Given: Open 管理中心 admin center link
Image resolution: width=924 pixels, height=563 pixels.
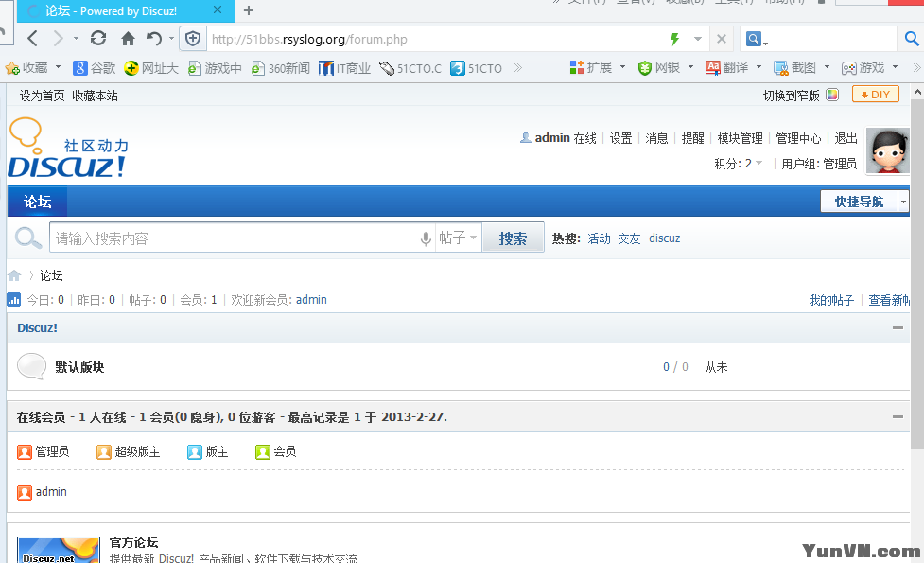Looking at the screenshot, I should tap(798, 138).
